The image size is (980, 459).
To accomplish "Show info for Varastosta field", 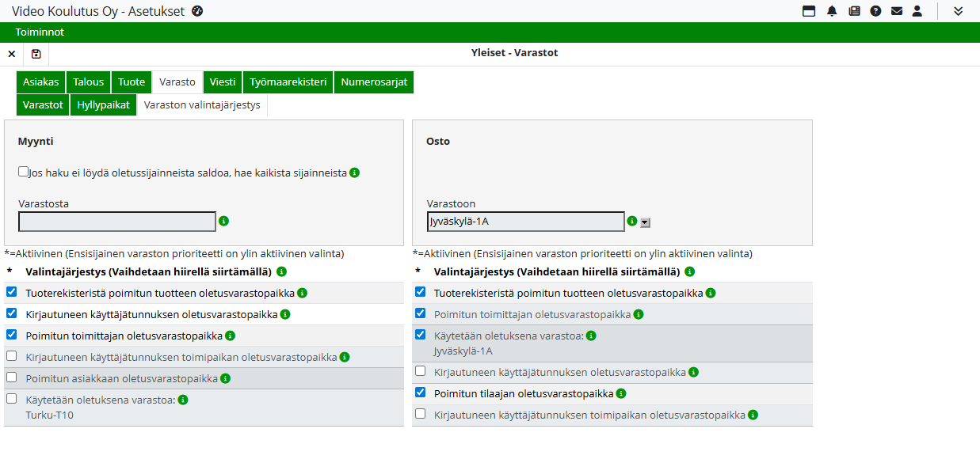I will [x=223, y=221].
